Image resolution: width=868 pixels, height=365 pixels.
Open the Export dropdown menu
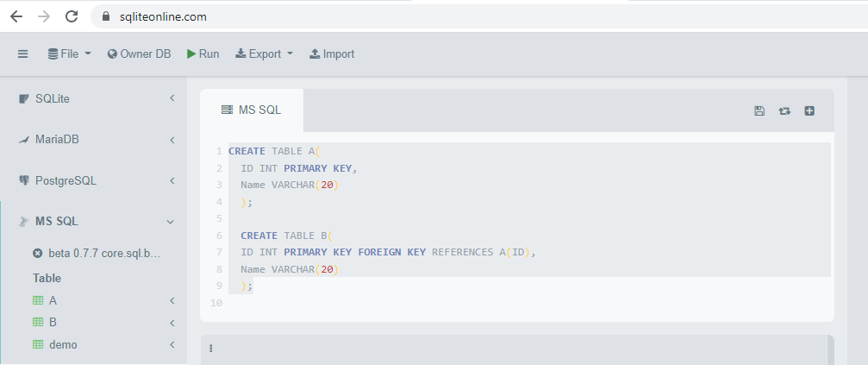(264, 53)
